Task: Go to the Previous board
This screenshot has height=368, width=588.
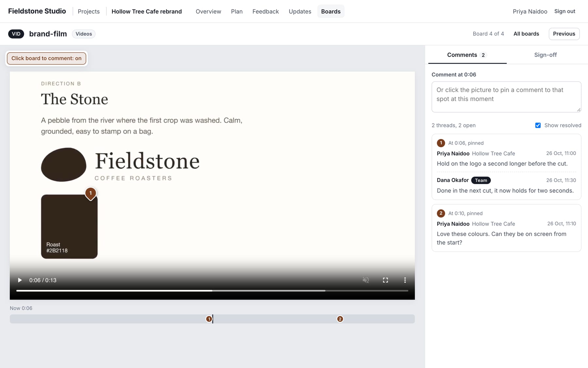Action: [x=564, y=34]
